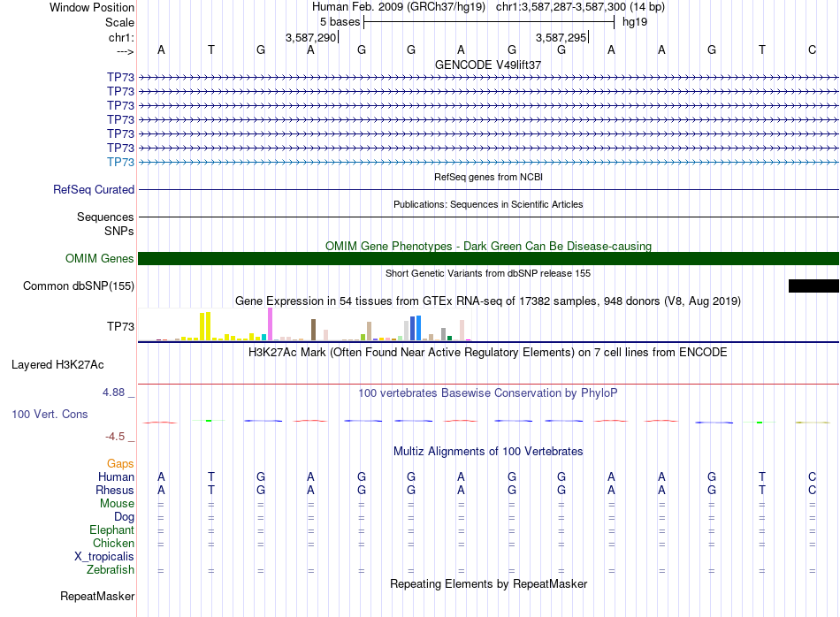Click the 100 Vert. Cons track label
This screenshot has width=840, height=617.
(50, 414)
